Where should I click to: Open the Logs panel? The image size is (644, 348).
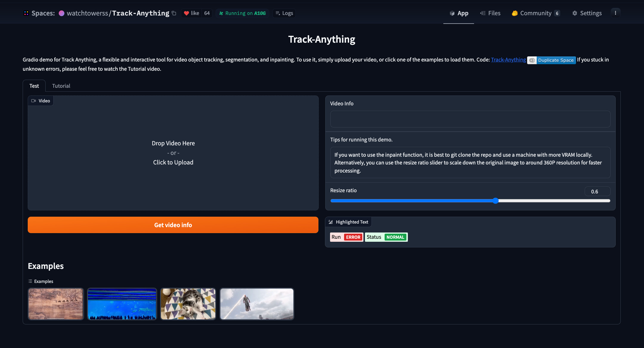pyautogui.click(x=284, y=13)
